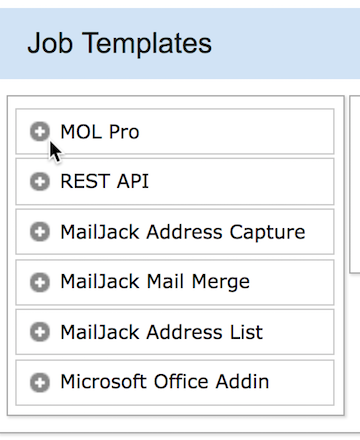Choose the Microsoft Office Addin label

click(x=165, y=382)
